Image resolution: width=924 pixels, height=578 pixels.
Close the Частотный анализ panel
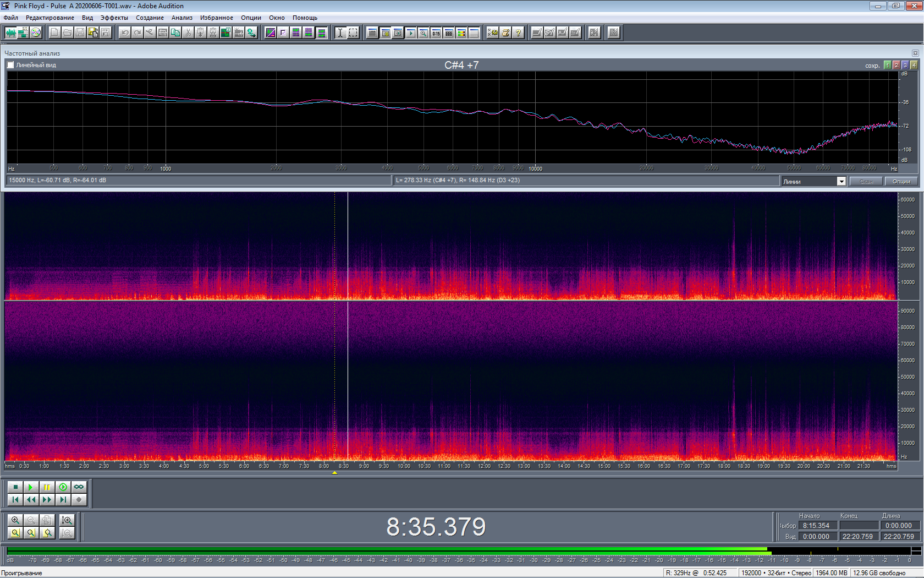pyautogui.click(x=915, y=53)
